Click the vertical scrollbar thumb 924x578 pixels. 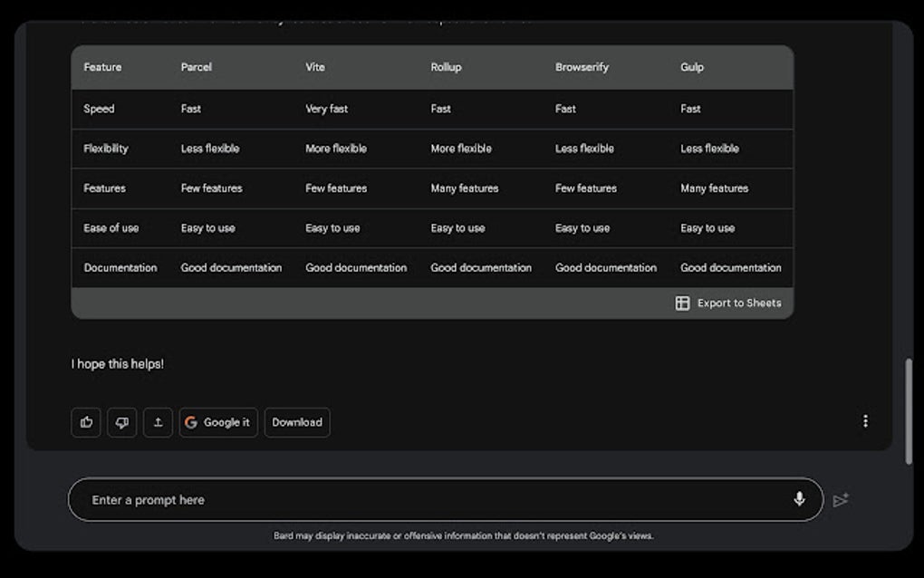click(x=909, y=412)
